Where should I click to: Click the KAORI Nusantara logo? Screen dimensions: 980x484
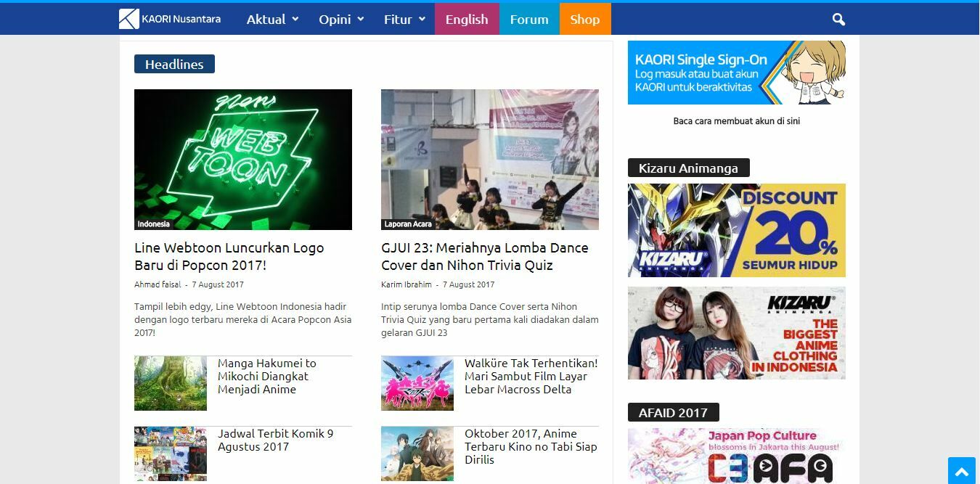170,19
